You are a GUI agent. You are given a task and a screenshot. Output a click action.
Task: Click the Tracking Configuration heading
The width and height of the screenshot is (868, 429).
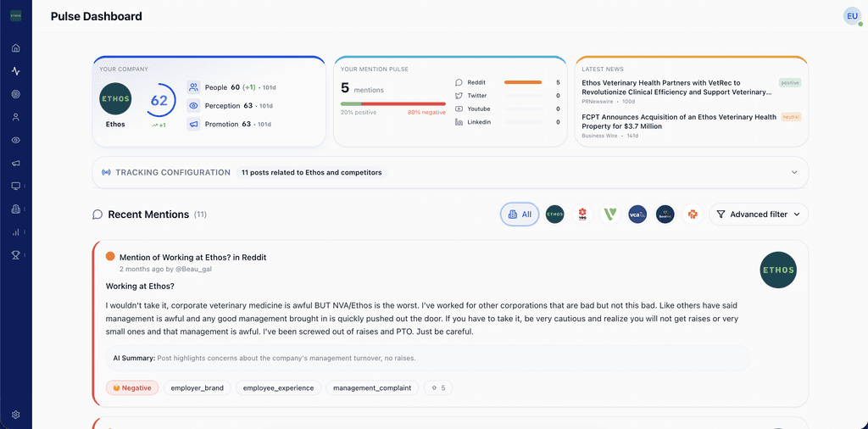pyautogui.click(x=173, y=172)
